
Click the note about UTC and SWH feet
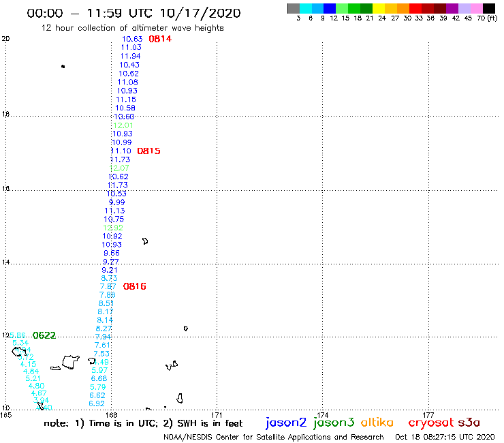pyautogui.click(x=143, y=423)
